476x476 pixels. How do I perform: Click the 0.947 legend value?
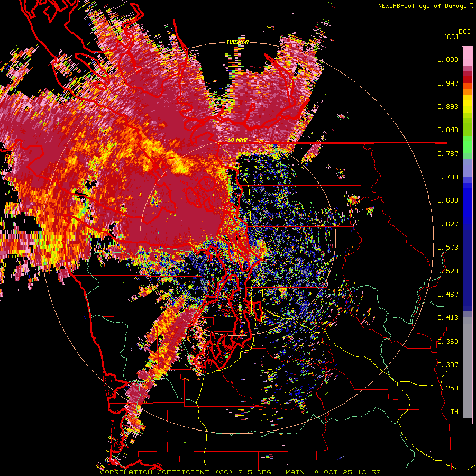(448, 83)
